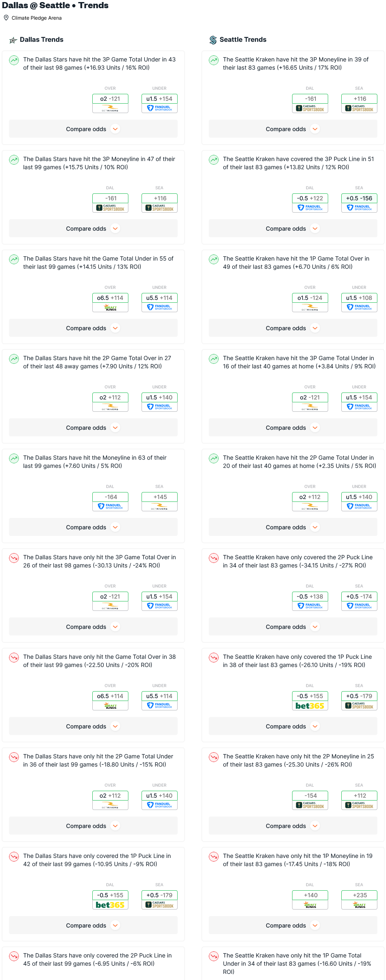
Task: Expand Compare odds for Dallas 3P Game Total Under
Action: pyautogui.click(x=94, y=129)
